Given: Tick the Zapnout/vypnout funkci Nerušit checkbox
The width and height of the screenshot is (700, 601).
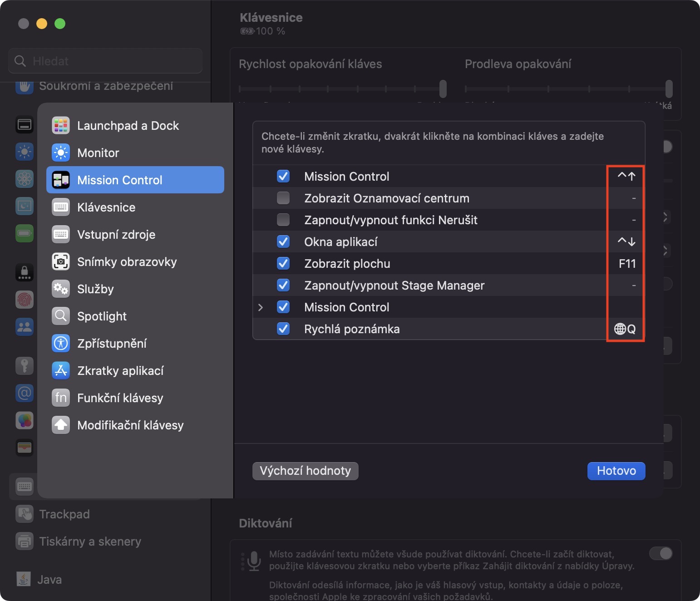Looking at the screenshot, I should pos(283,220).
